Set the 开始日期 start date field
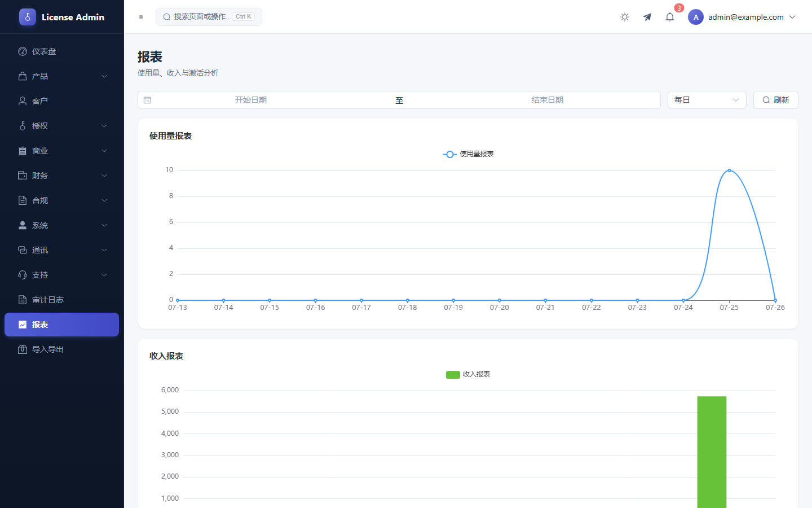This screenshot has width=812, height=508. click(x=251, y=100)
